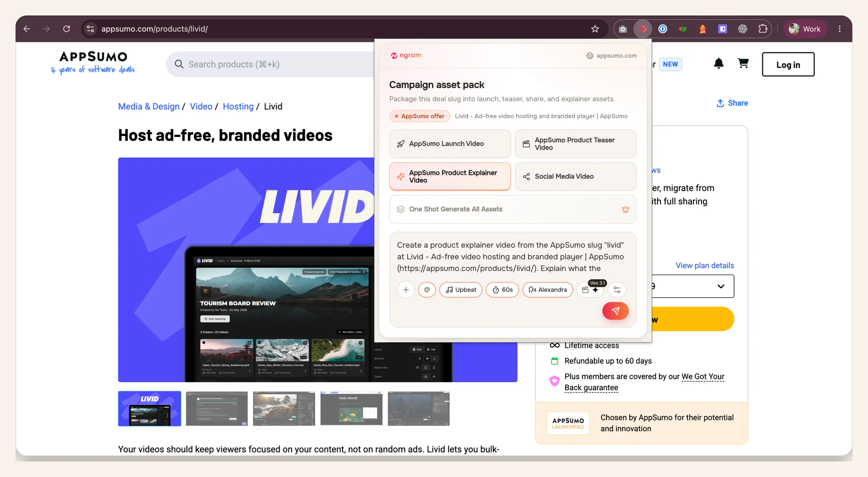
Task: Open the Veo 3.1 model selector
Action: click(x=591, y=289)
